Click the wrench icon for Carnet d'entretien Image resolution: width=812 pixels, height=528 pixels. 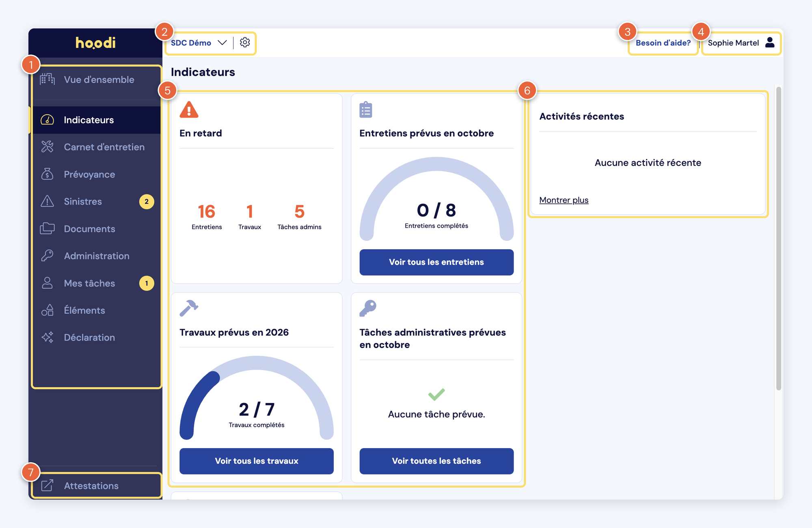pyautogui.click(x=48, y=147)
